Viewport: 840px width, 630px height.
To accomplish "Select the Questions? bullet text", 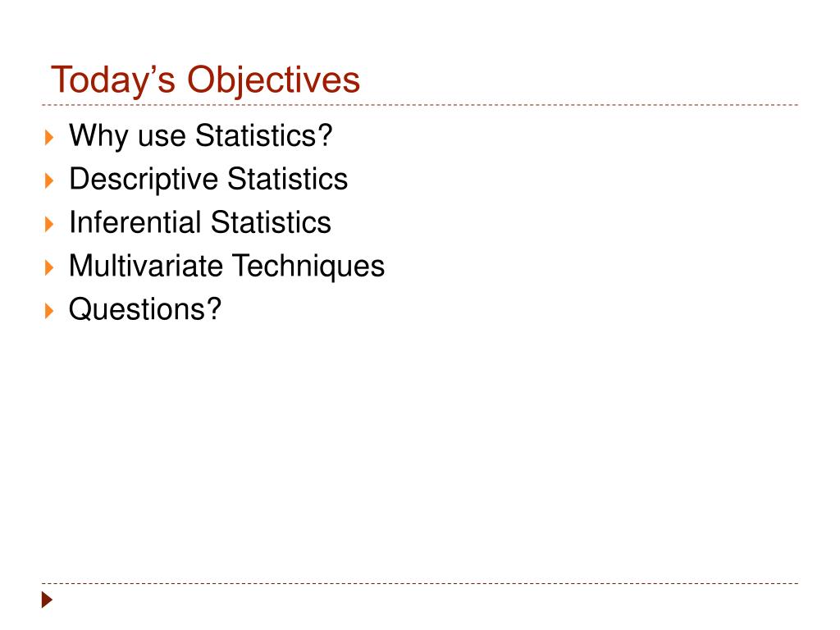I will (x=145, y=309).
